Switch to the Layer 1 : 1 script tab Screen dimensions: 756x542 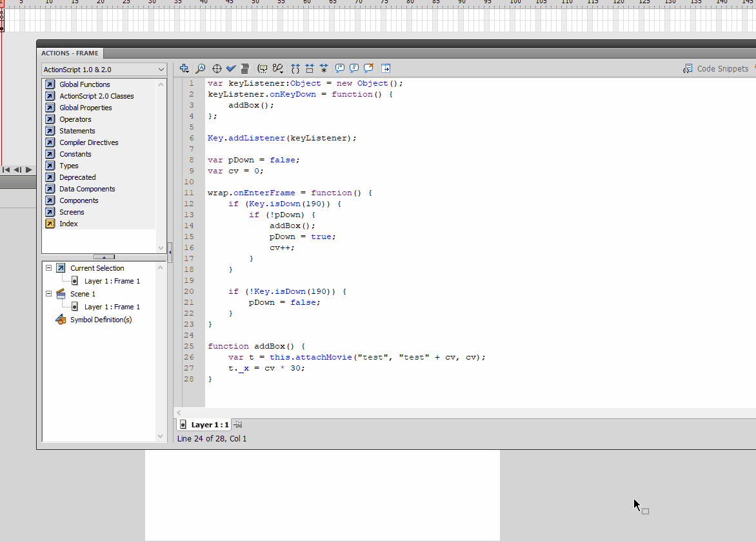(x=208, y=424)
